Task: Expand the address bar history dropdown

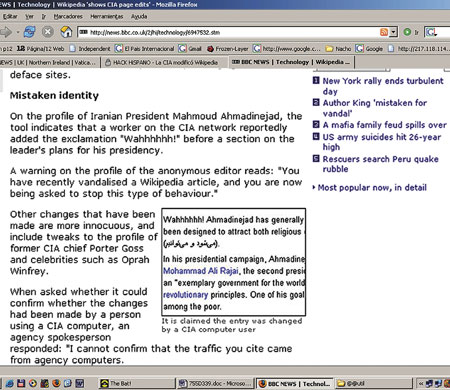Action: pyautogui.click(x=394, y=32)
